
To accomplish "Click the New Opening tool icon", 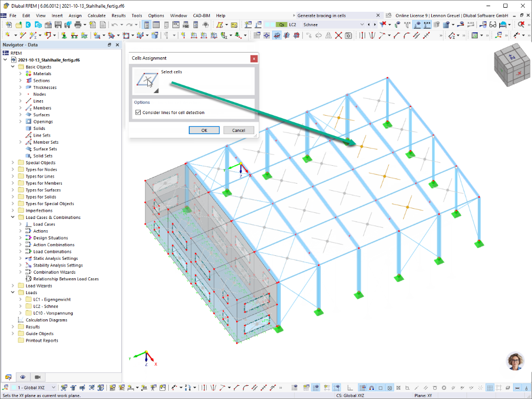I will coord(126,35).
